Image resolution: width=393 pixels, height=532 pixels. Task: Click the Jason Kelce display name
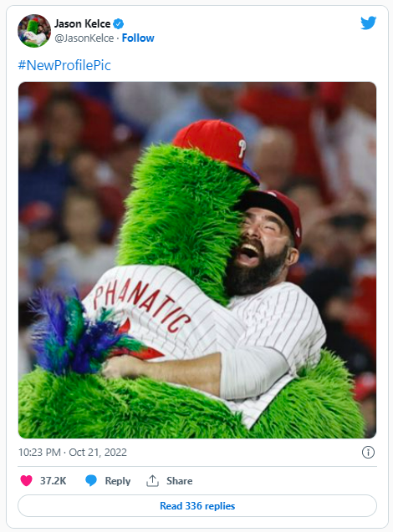(82, 23)
